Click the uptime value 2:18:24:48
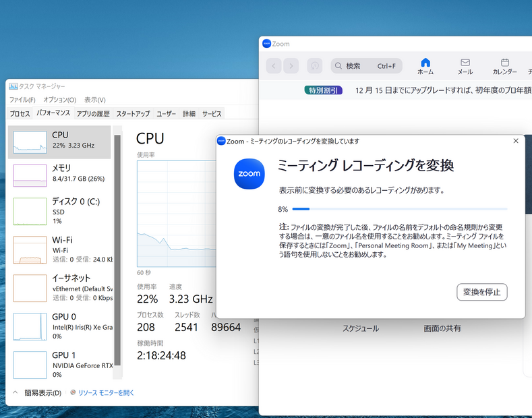This screenshot has height=418, width=532. (162, 355)
